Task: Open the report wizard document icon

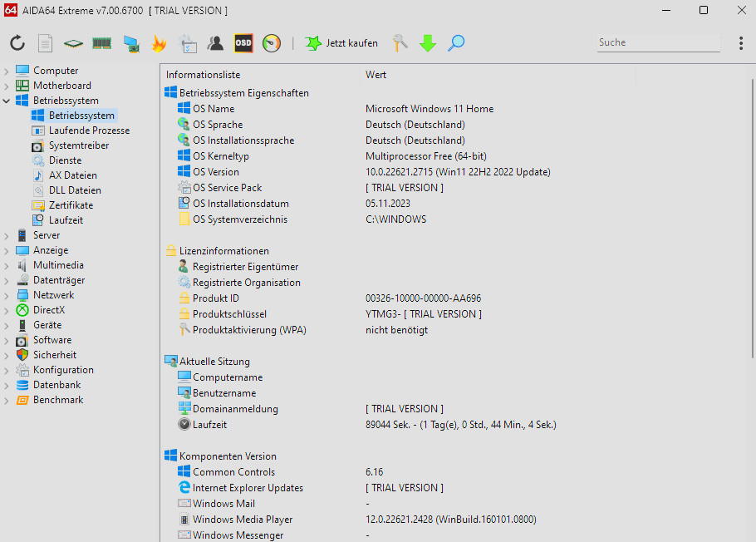Action: (45, 42)
